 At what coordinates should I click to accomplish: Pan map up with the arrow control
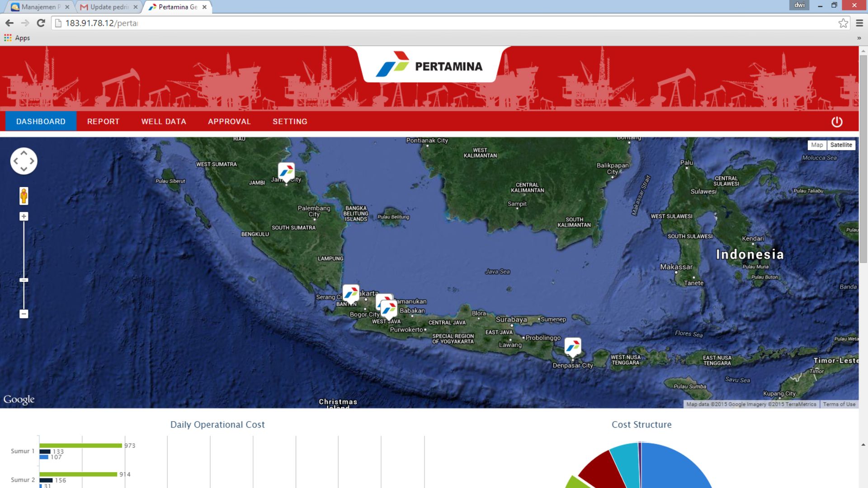click(x=24, y=153)
